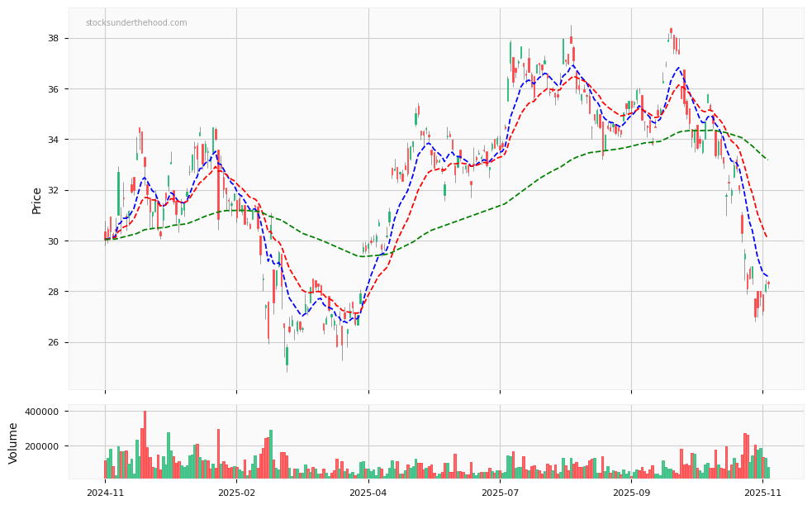The height and width of the screenshot is (505, 812).
Task: Click the 38 price tick label
Action: tap(51, 36)
